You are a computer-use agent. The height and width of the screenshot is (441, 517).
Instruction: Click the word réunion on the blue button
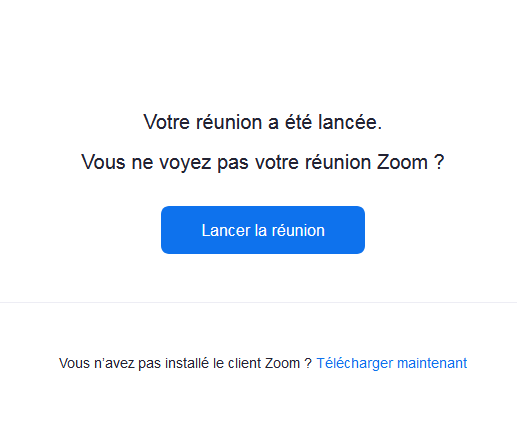(x=298, y=230)
